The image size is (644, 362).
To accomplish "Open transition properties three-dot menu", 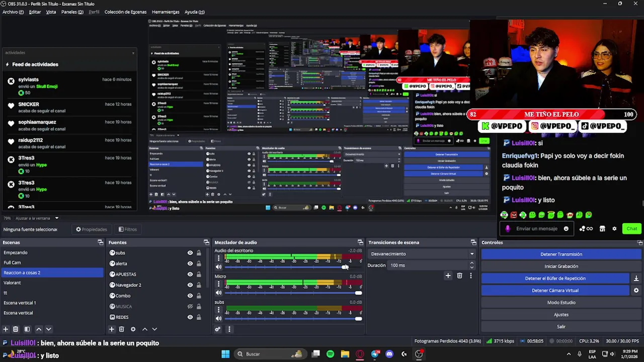I will click(471, 276).
